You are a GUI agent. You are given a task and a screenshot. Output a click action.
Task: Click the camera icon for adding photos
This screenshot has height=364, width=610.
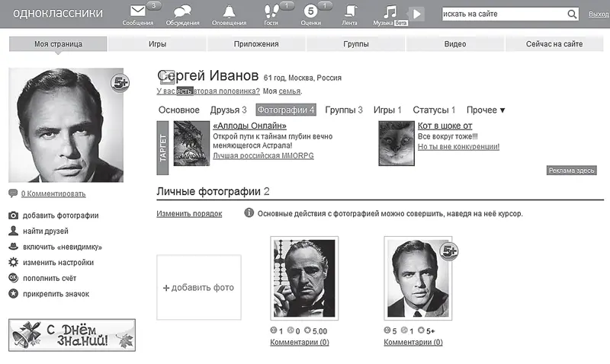[13, 216]
